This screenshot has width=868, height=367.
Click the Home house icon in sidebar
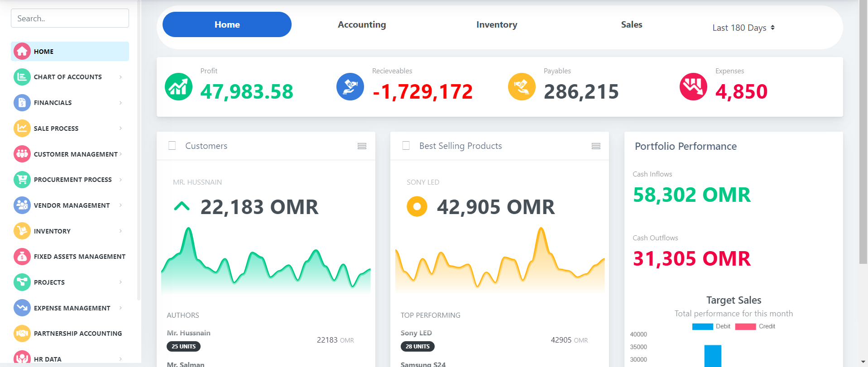click(x=22, y=52)
